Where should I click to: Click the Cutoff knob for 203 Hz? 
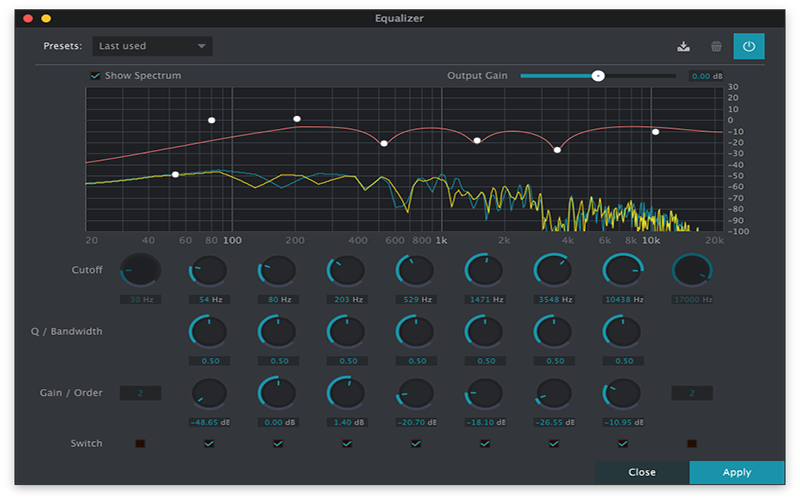(347, 270)
